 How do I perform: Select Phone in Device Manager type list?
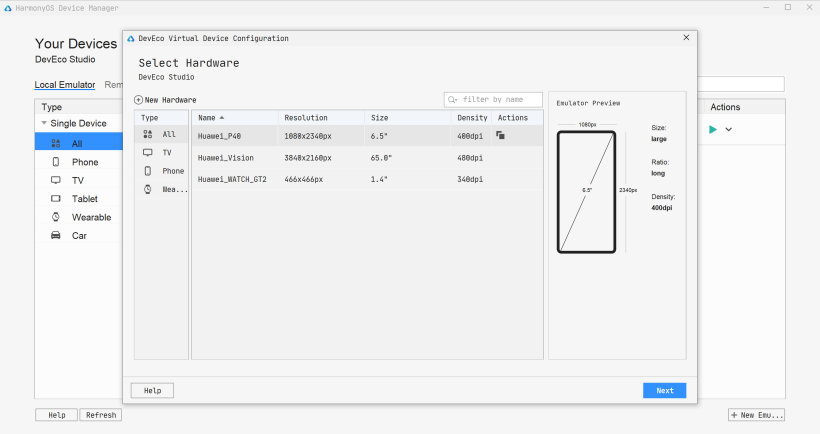tap(79, 162)
